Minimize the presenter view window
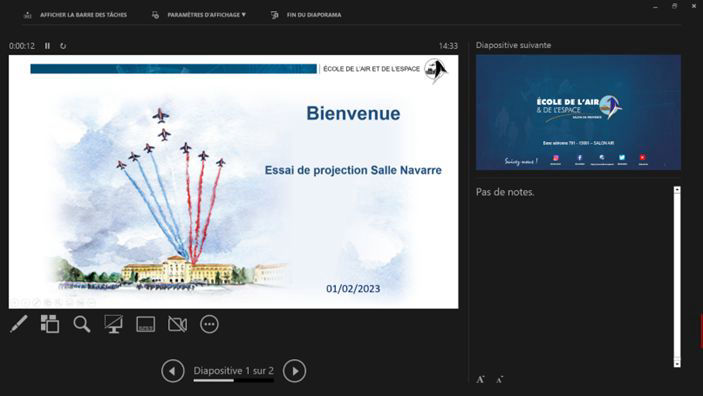 click(655, 6)
